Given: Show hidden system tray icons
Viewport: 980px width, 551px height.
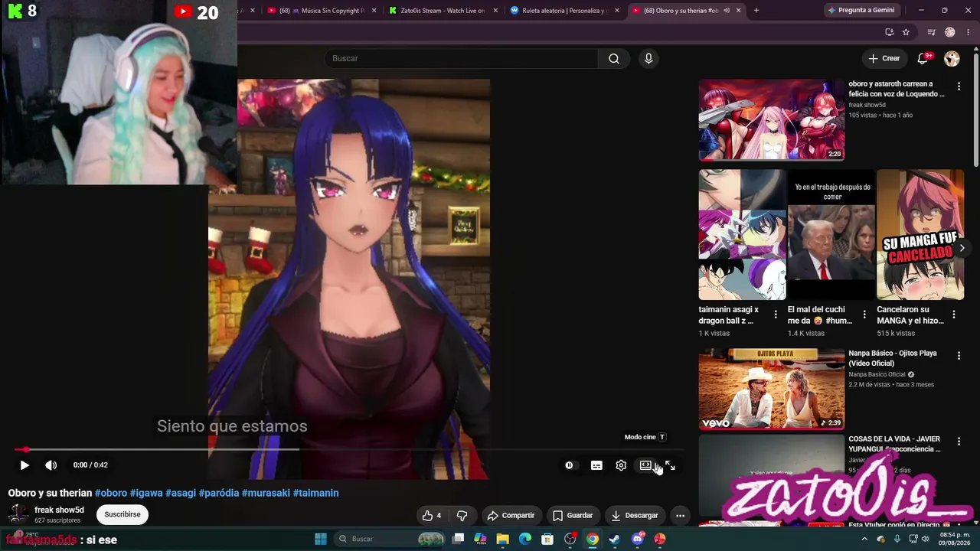Looking at the screenshot, I should click(864, 539).
